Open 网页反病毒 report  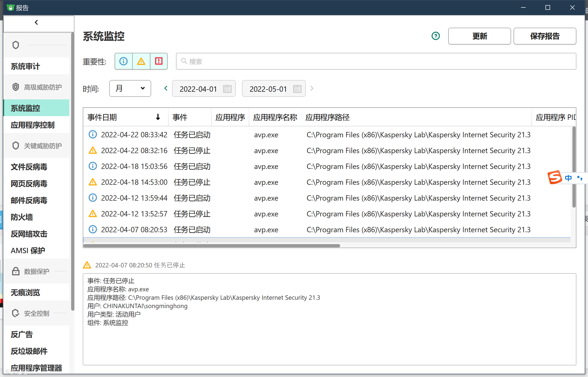click(x=36, y=183)
